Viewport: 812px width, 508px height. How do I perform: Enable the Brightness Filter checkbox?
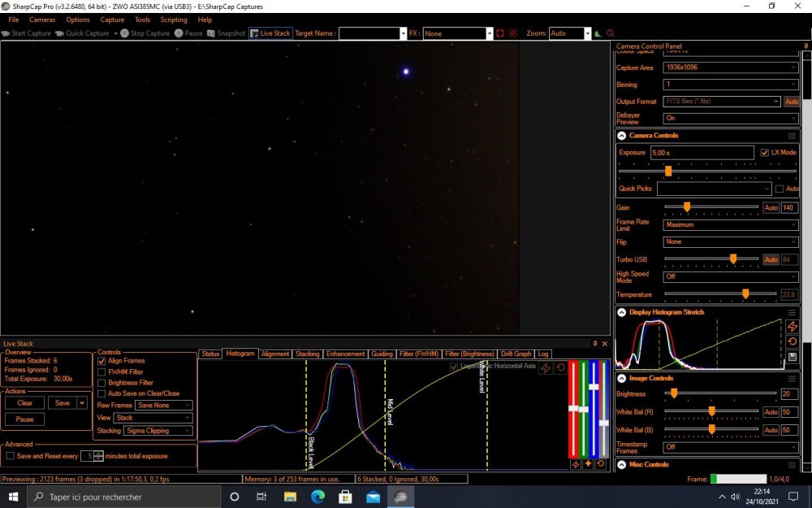101,383
